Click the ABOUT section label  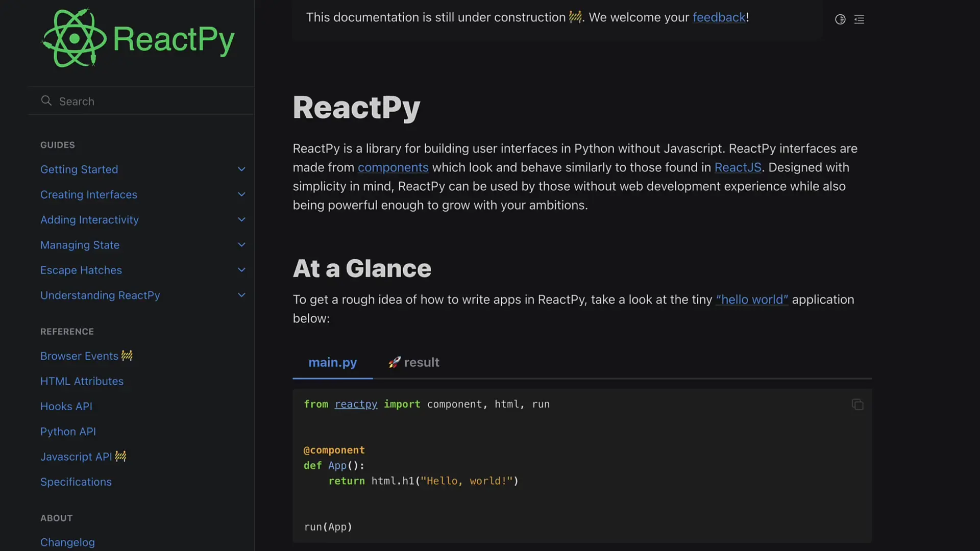56,518
